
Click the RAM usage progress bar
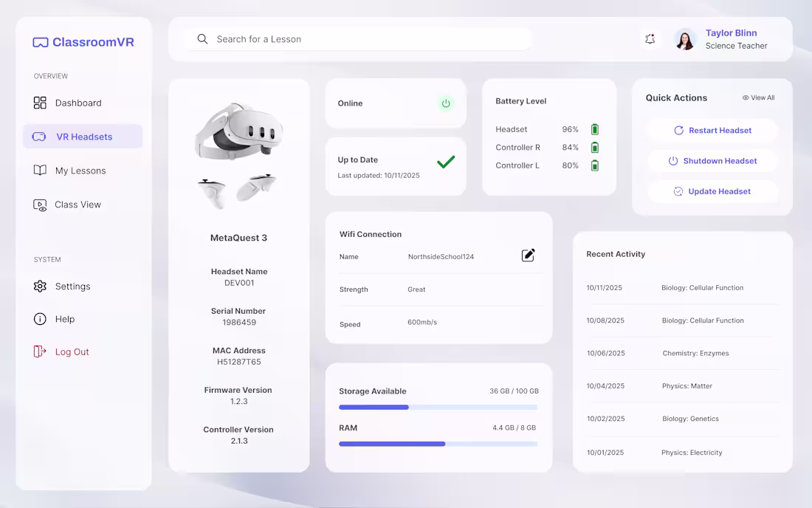click(x=438, y=444)
